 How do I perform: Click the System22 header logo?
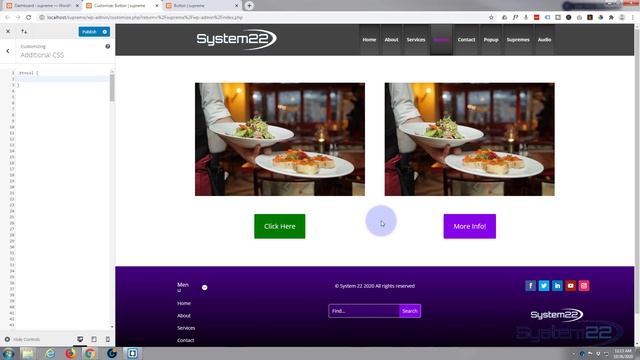[x=237, y=39]
